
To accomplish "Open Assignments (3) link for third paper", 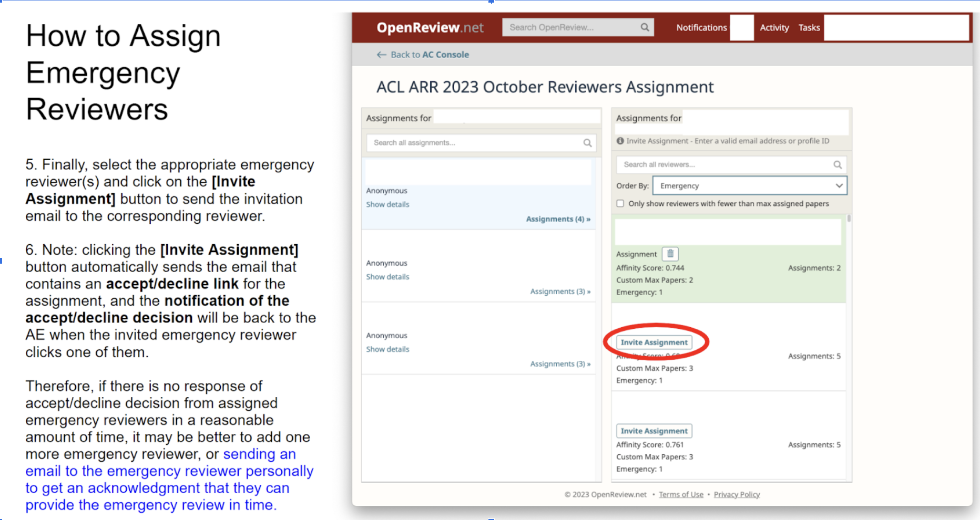I will click(x=560, y=364).
